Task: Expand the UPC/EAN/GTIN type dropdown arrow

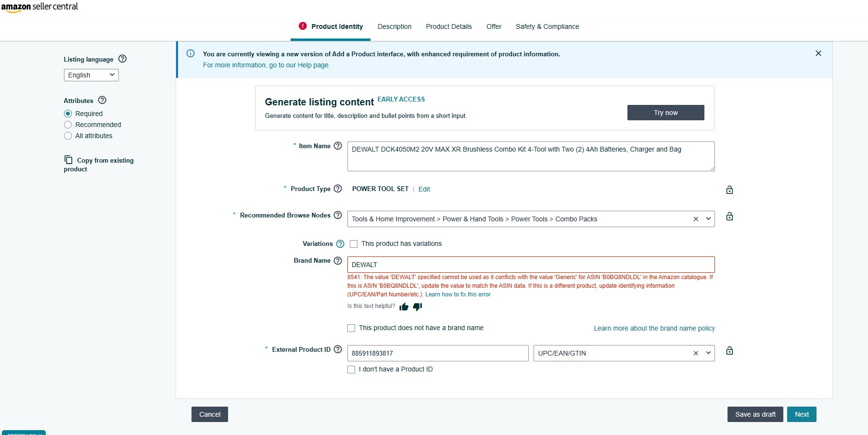Action: pos(708,353)
